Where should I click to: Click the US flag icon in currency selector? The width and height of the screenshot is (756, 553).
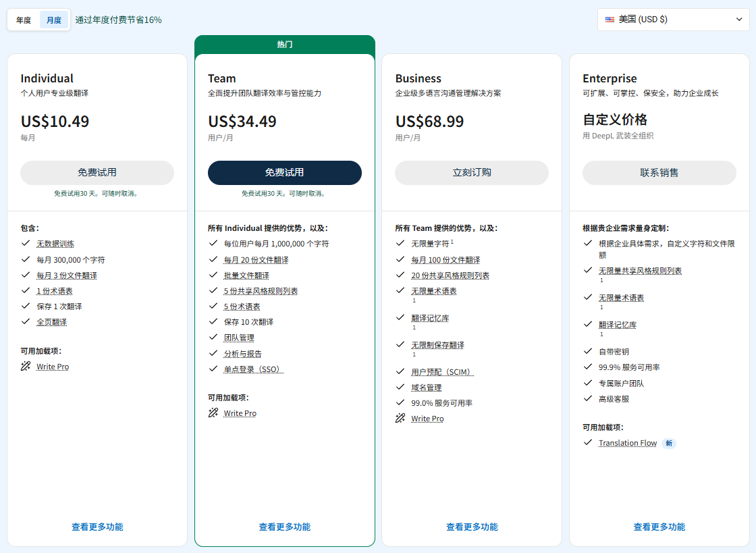pyautogui.click(x=610, y=20)
